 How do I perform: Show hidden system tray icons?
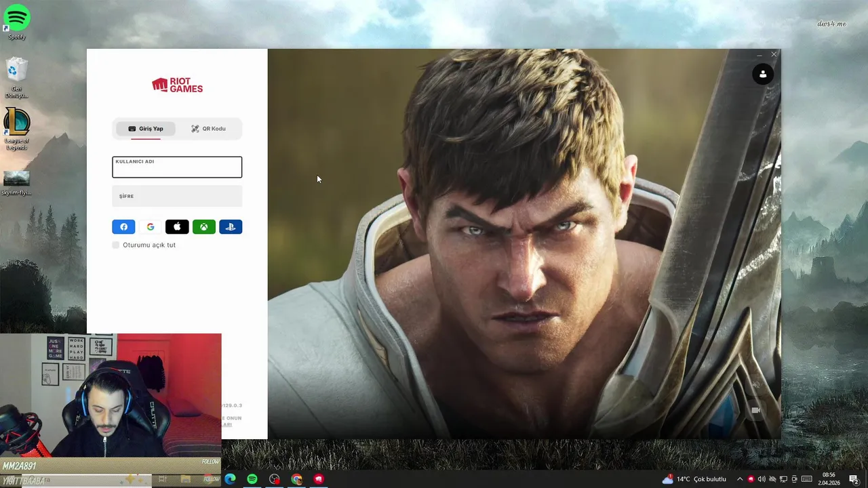740,479
